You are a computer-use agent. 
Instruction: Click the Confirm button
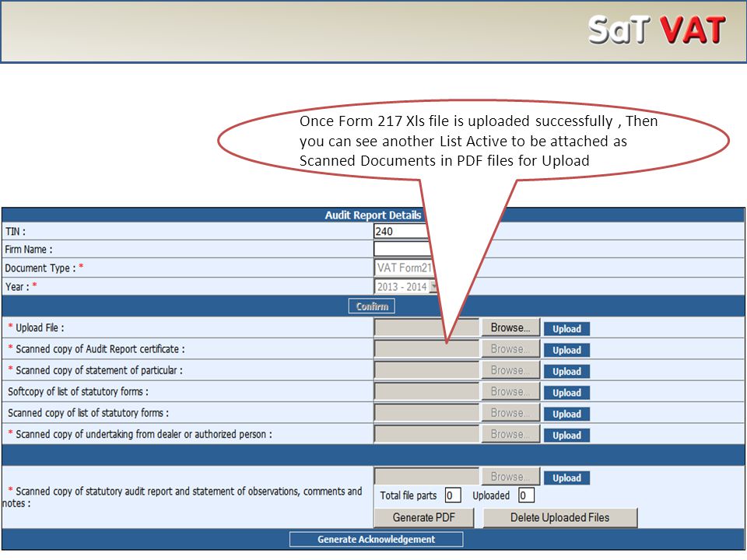pos(372,306)
